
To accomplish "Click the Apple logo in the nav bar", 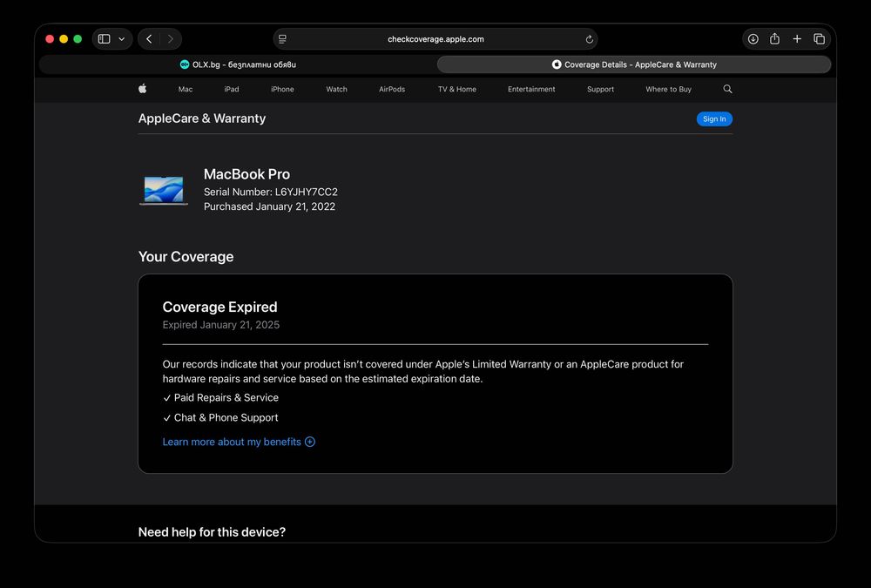I will coord(143,88).
